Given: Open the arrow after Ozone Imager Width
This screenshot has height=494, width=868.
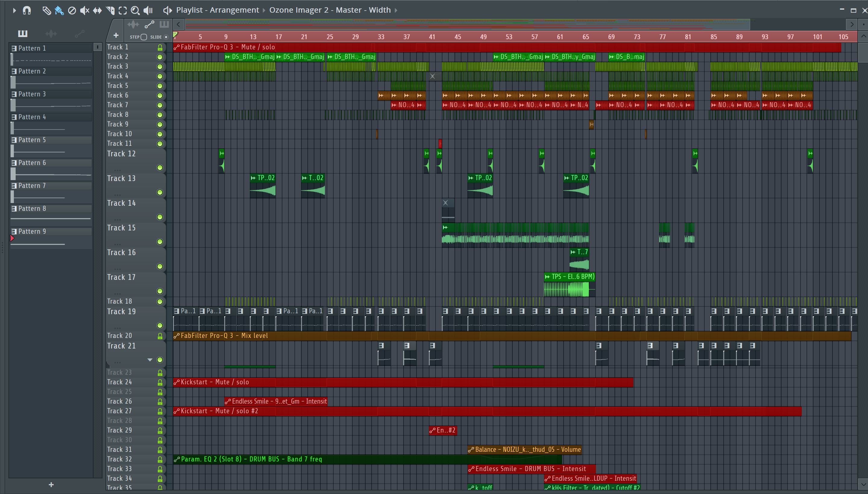Looking at the screenshot, I should [x=396, y=10].
